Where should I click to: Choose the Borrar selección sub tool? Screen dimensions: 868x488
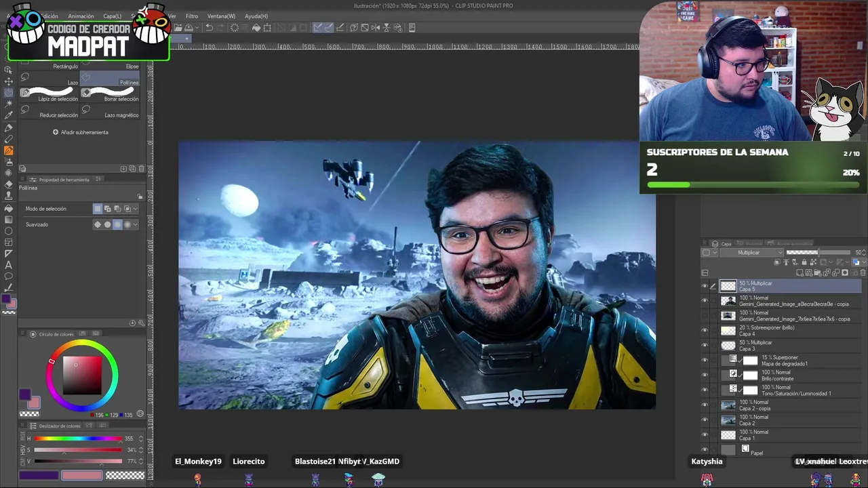[x=110, y=96]
